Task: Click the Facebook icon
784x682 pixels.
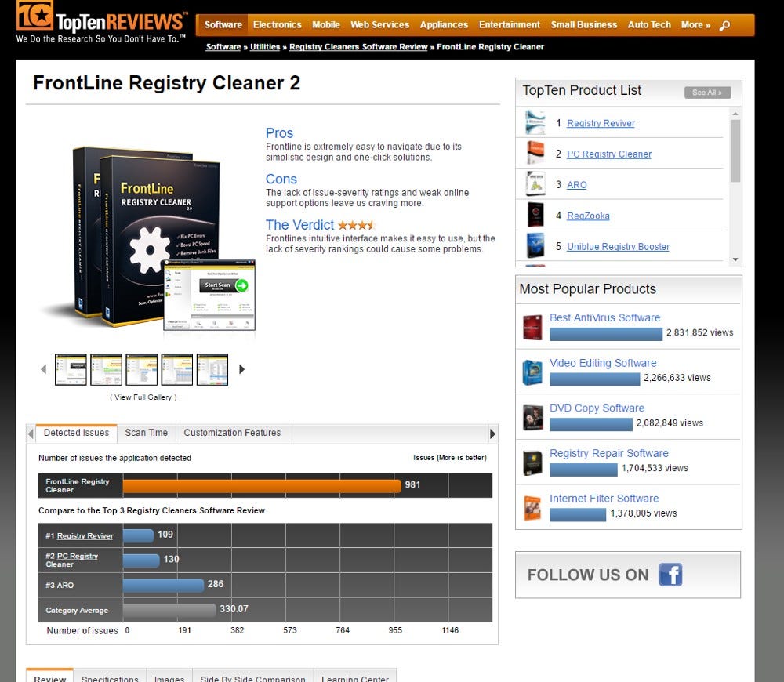Action: click(x=670, y=575)
